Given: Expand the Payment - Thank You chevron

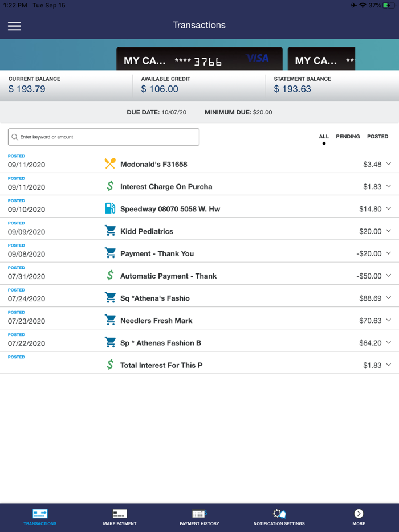Looking at the screenshot, I should pyautogui.click(x=389, y=253).
